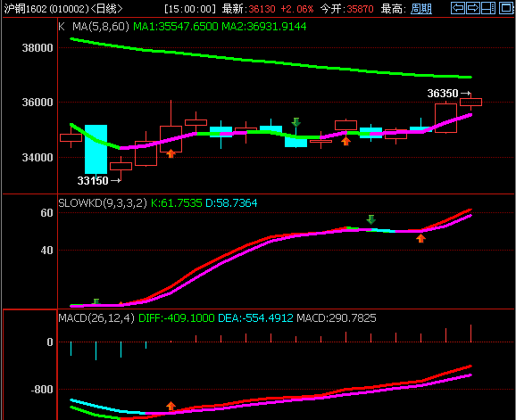Toggle the split-panel layout icon

(x=488, y=8)
